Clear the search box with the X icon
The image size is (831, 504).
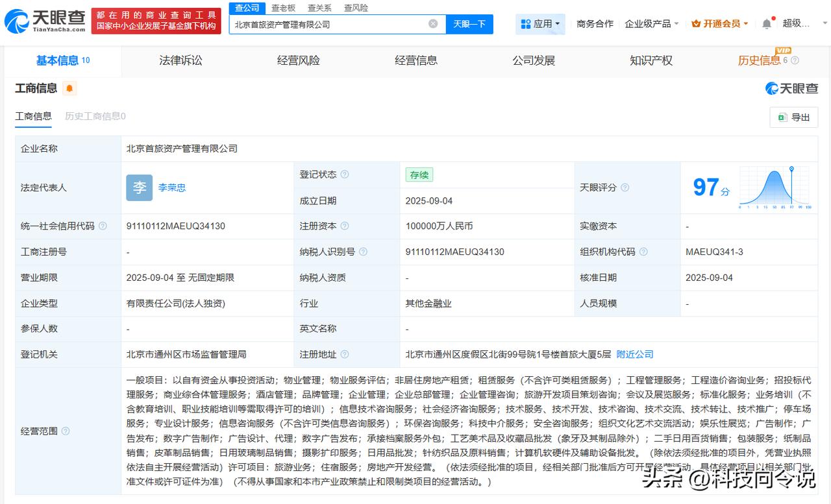click(x=433, y=24)
